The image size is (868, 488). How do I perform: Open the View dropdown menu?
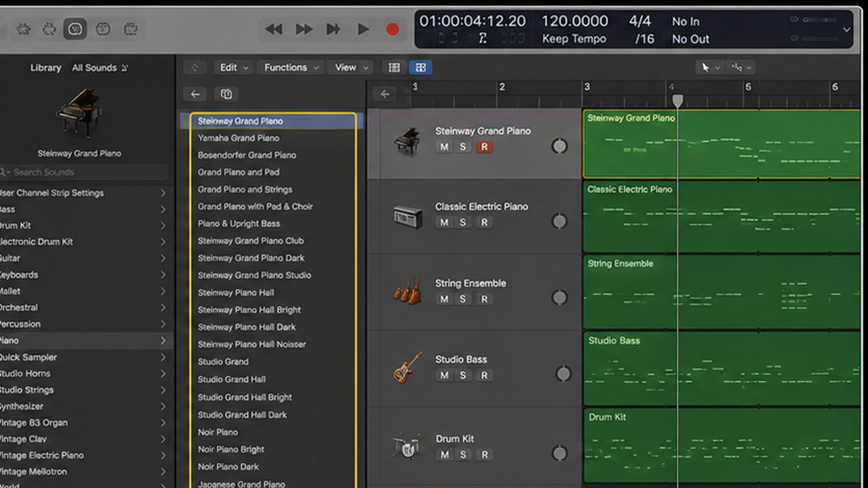351,67
